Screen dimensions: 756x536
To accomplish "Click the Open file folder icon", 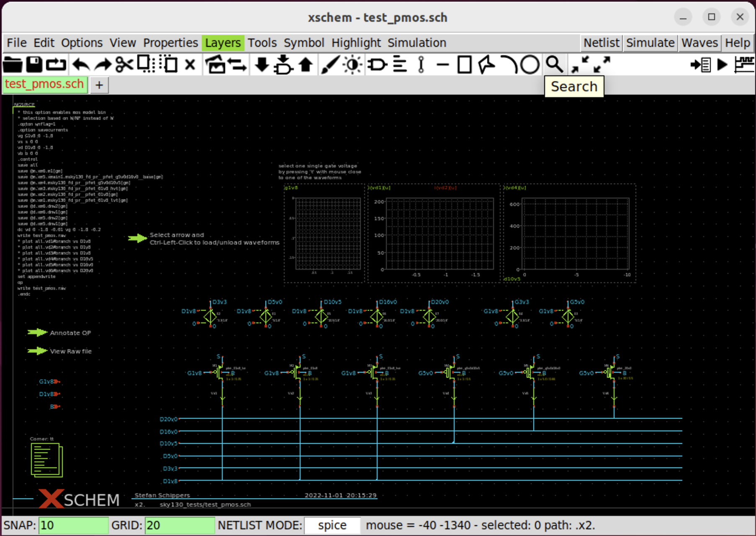I will pyautogui.click(x=13, y=65).
